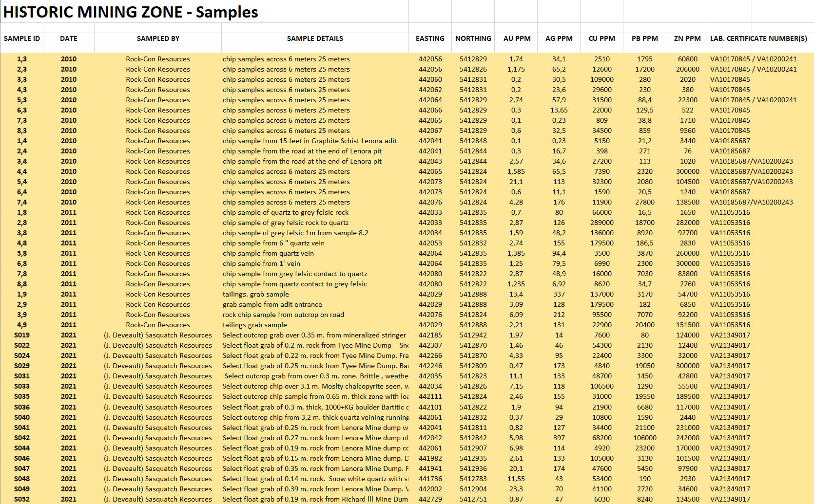The image size is (814, 504).
Task: Click the LAB. CERTIFICATE NUMBER(S) header
Action: pyautogui.click(x=758, y=38)
